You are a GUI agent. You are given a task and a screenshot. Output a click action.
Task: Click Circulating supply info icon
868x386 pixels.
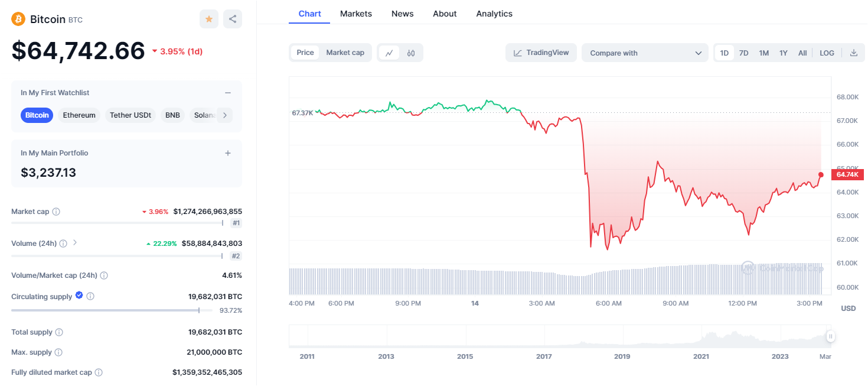click(90, 297)
